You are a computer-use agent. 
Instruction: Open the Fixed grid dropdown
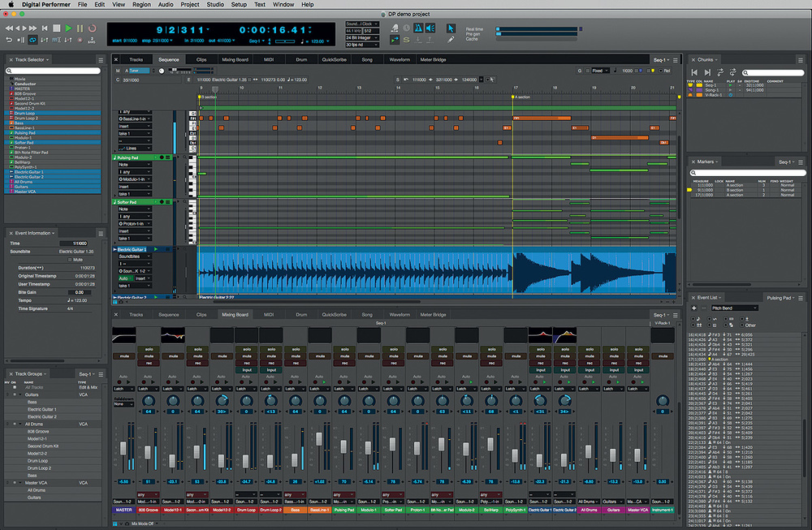600,71
